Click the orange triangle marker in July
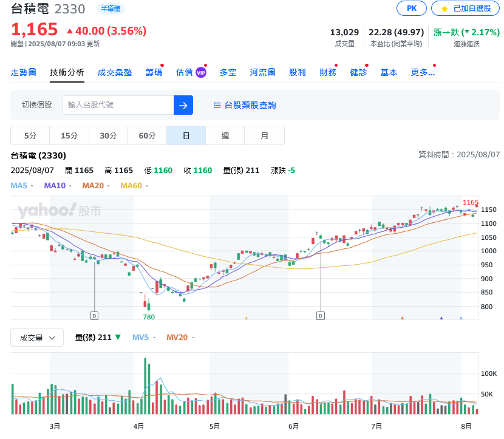The width and height of the screenshot is (504, 439). click(x=402, y=318)
